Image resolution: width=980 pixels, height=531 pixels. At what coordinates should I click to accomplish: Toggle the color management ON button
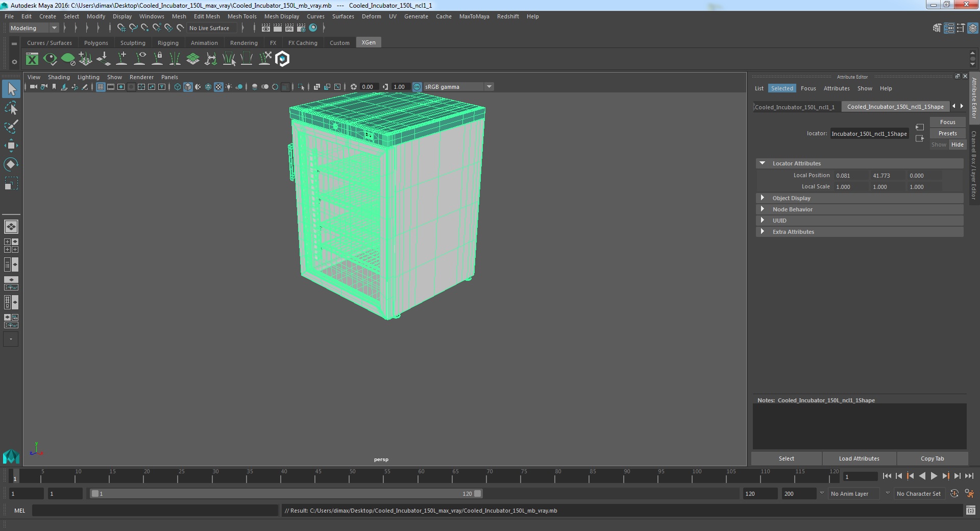(x=417, y=87)
